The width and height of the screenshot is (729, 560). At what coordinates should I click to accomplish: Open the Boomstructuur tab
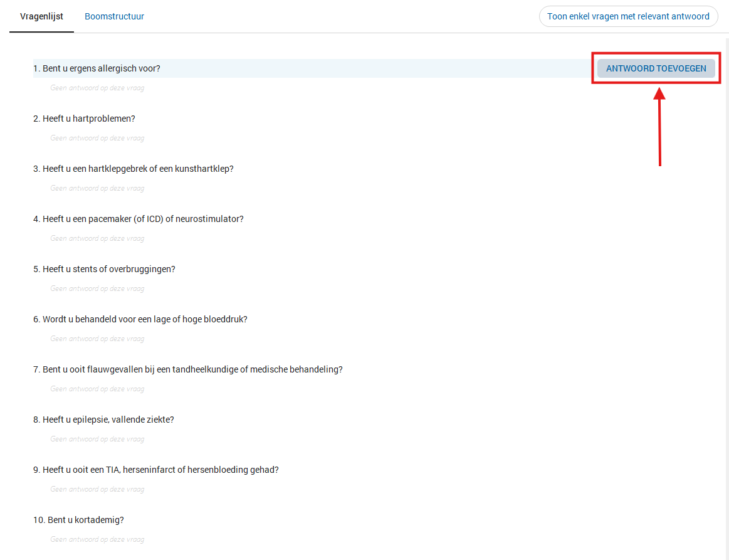click(114, 16)
